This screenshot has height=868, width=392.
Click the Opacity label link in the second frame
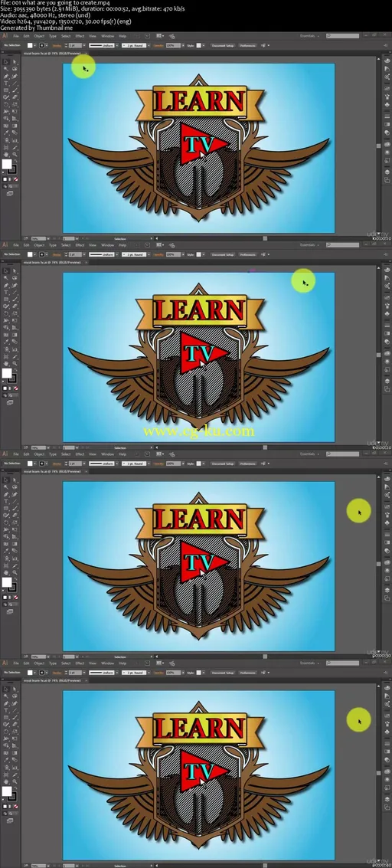[x=158, y=254]
